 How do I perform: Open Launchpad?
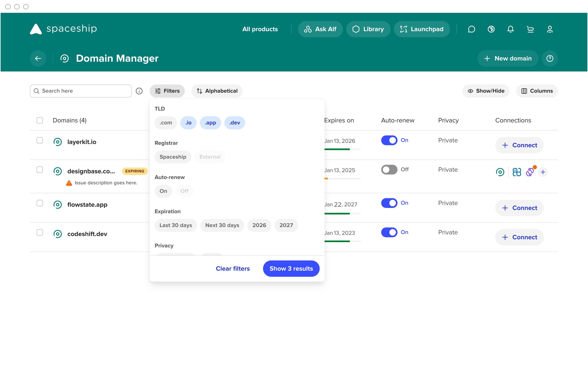click(422, 29)
